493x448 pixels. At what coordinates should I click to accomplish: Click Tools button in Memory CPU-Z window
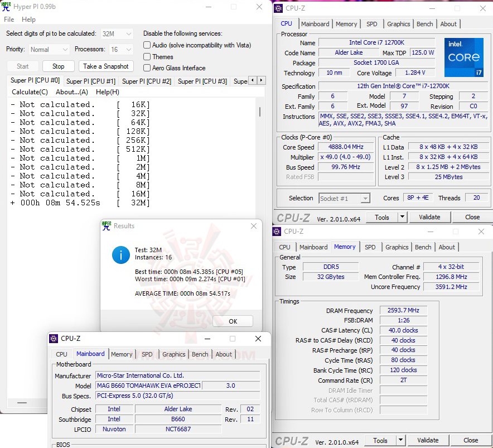(x=380, y=440)
